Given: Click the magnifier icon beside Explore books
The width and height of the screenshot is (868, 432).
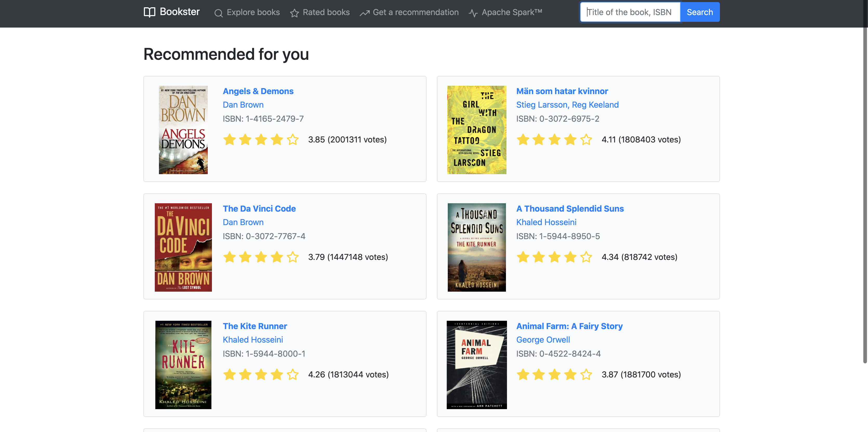Looking at the screenshot, I should point(218,13).
